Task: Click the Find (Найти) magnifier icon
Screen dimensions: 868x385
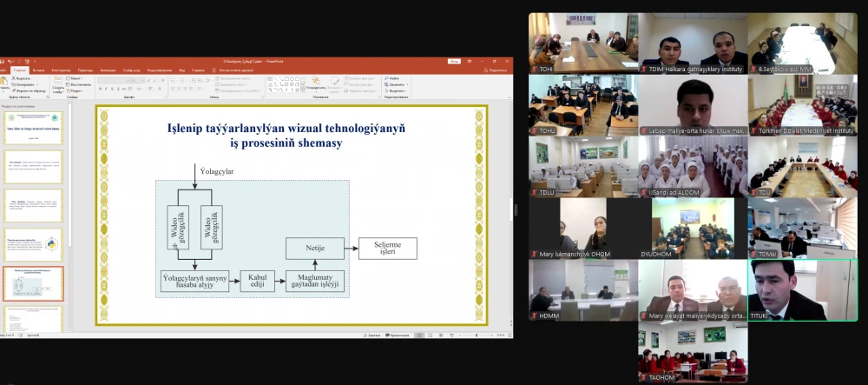Action: [385, 78]
